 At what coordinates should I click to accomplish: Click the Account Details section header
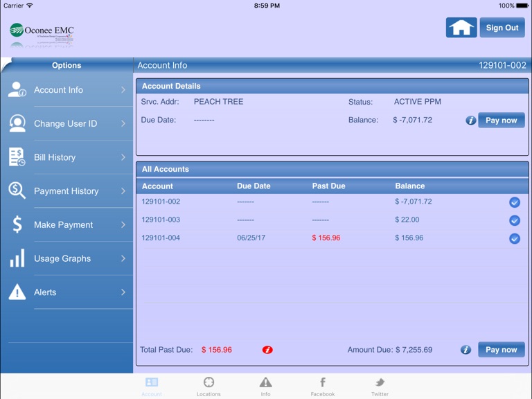332,86
